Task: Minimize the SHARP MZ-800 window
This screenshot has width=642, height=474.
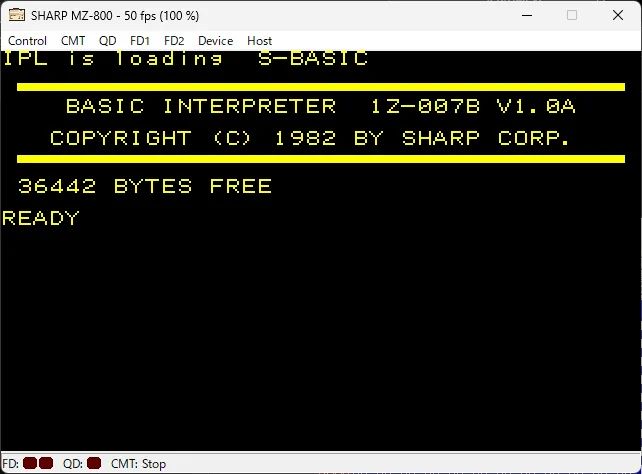Action: [527, 16]
